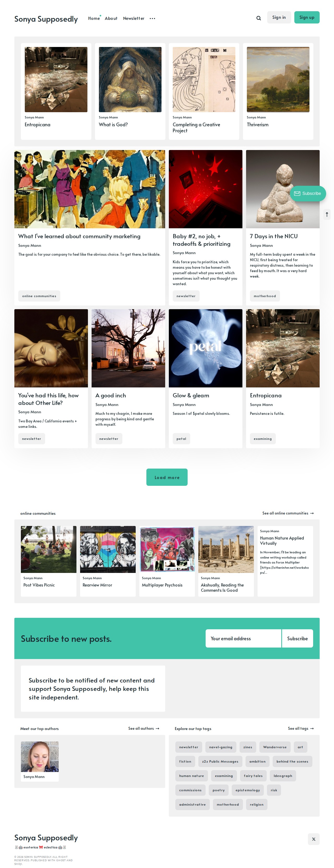The image size is (334, 868).
Task: Click the scroll-to-top arrow icon
Action: click(327, 214)
